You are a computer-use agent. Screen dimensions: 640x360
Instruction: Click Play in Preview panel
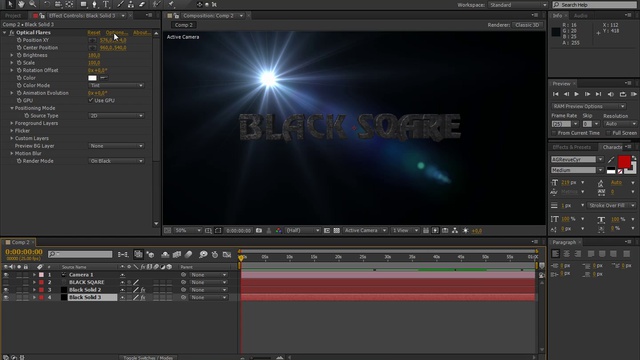coord(576,94)
